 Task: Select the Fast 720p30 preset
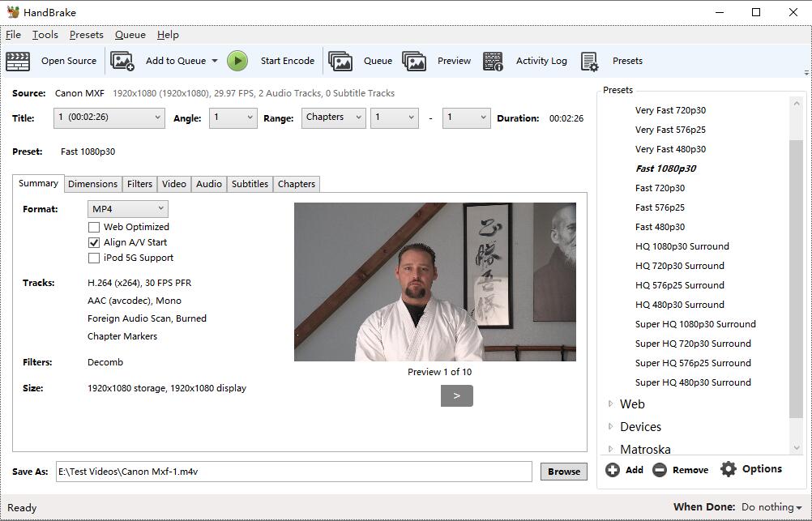coord(660,188)
